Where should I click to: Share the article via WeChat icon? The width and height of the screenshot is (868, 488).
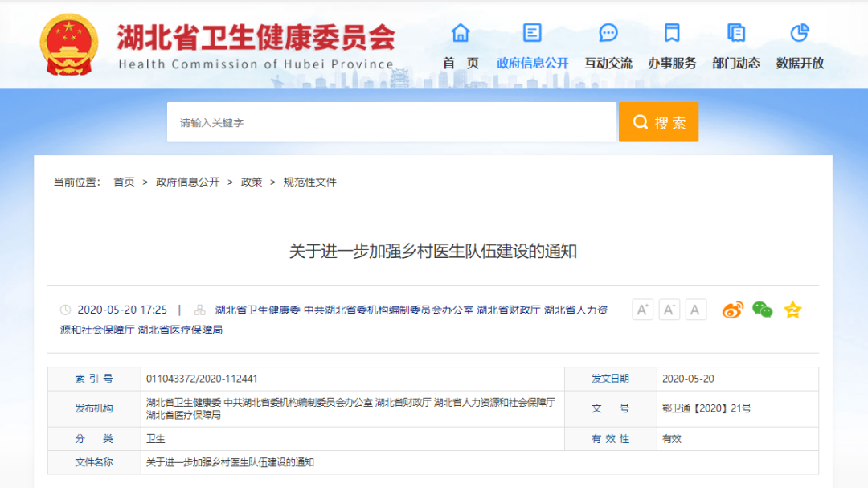tap(762, 310)
